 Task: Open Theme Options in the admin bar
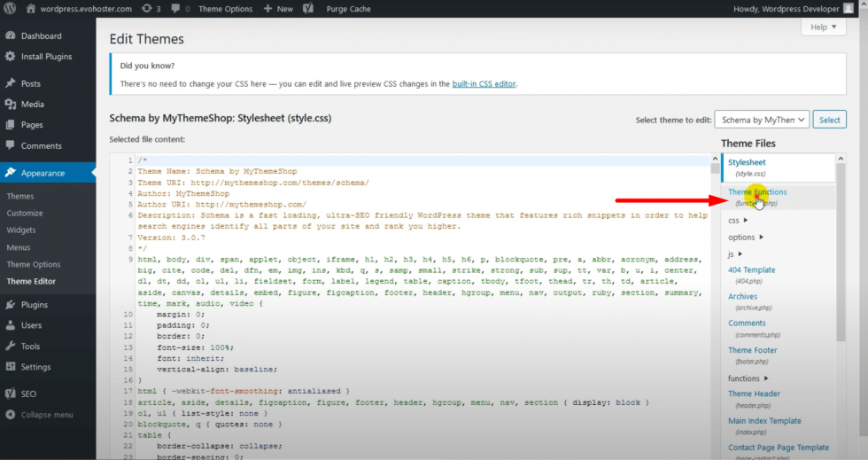point(225,9)
